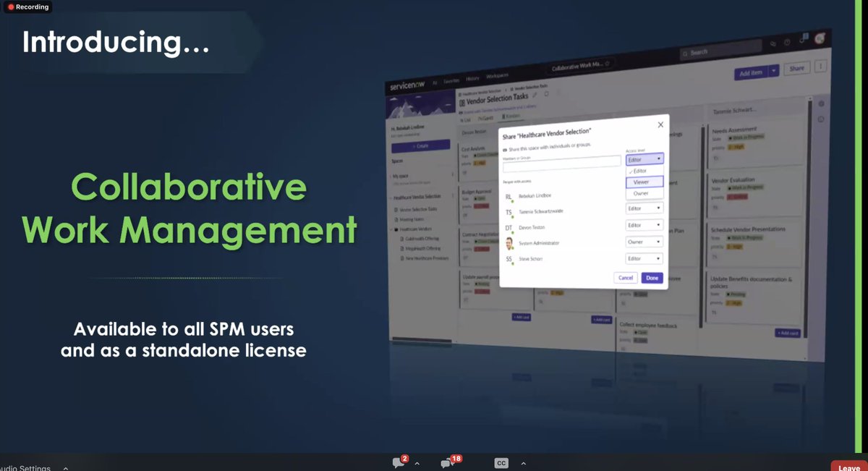The image size is (868, 471).
Task: Click the Members or Groups input field
Action: pos(562,164)
